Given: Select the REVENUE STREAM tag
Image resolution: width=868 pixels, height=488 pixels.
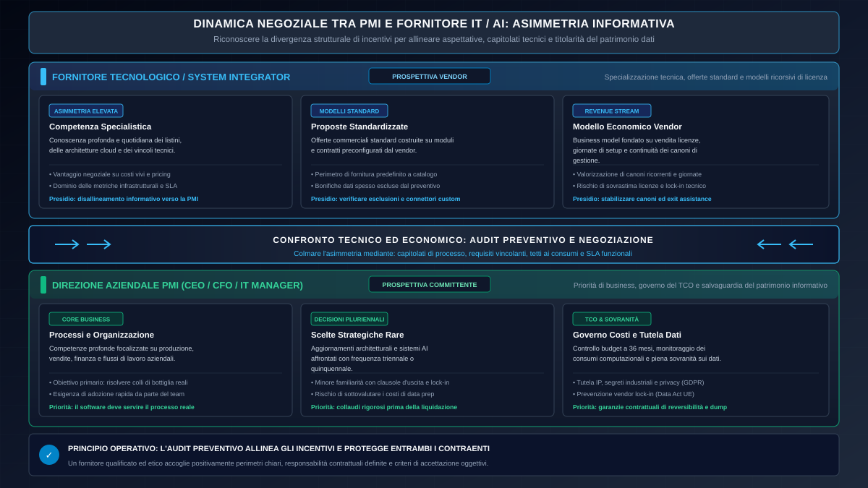Looking at the screenshot, I should pyautogui.click(x=612, y=111).
